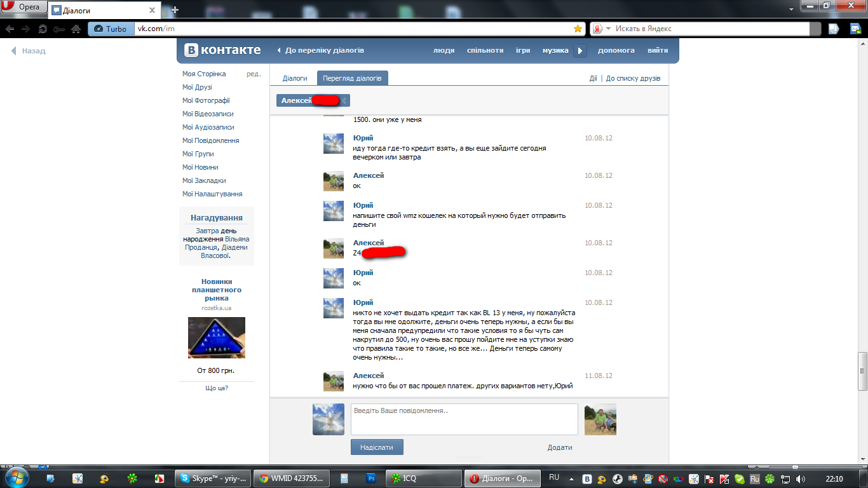Image resolution: width=868 pixels, height=488 pixels.
Task: Open the Opera mail panel icon
Action: (x=855, y=29)
